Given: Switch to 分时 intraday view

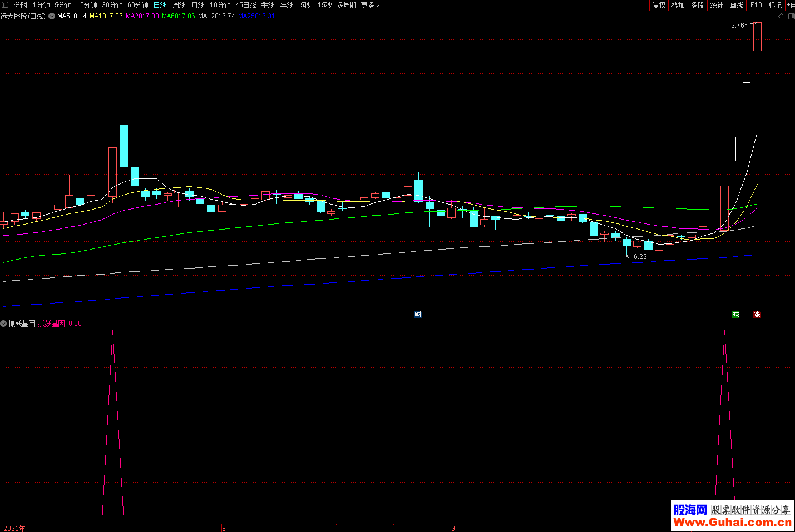Looking at the screenshot, I should (21, 5).
